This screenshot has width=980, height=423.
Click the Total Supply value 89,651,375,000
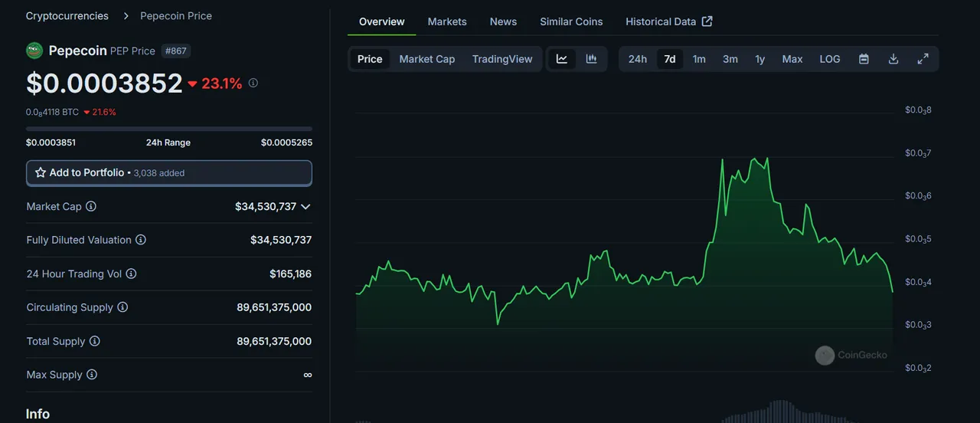pyautogui.click(x=274, y=341)
